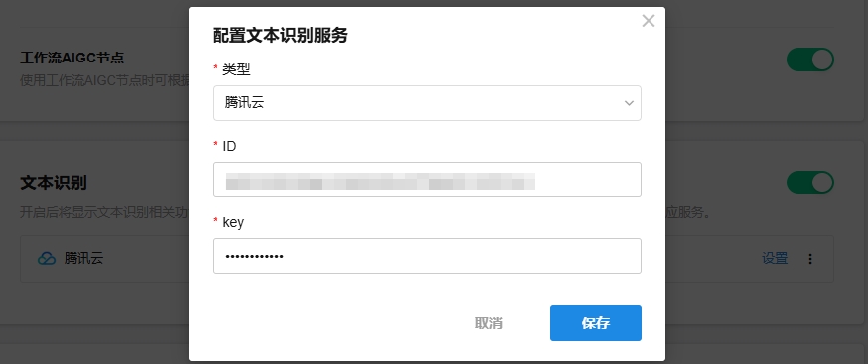
Task: Select the 文本识别 section heading
Action: click(x=54, y=182)
